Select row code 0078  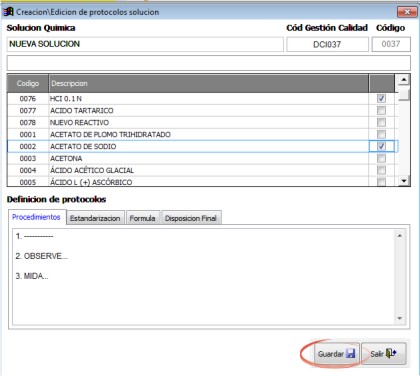tap(28, 123)
